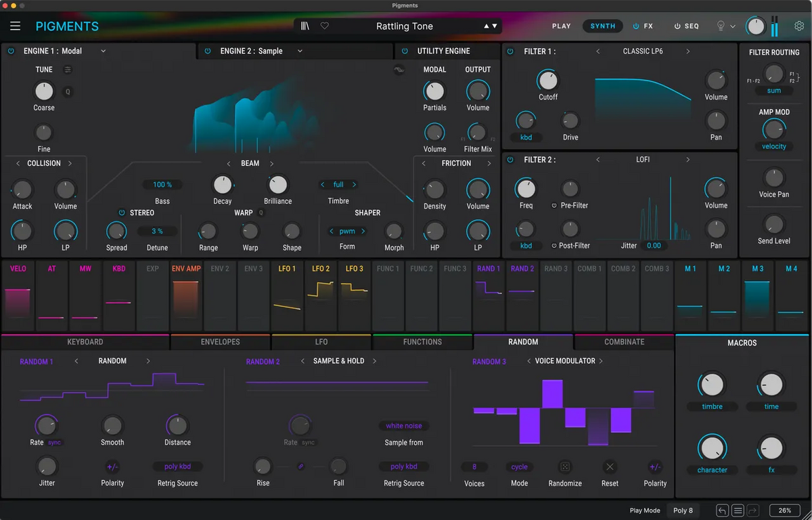Click the Poly 8 play mode button
This screenshot has width=812, height=520.
pyautogui.click(x=683, y=511)
